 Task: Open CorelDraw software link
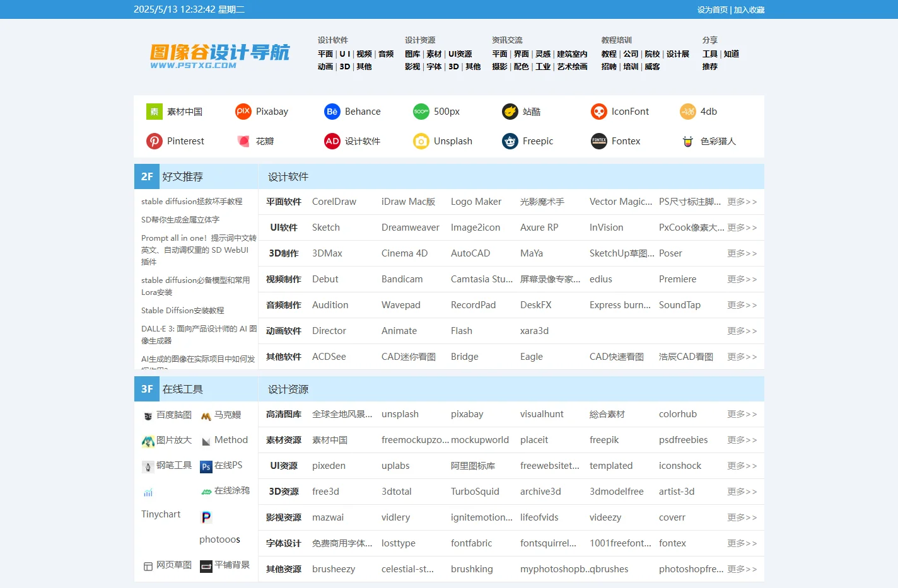[334, 202]
